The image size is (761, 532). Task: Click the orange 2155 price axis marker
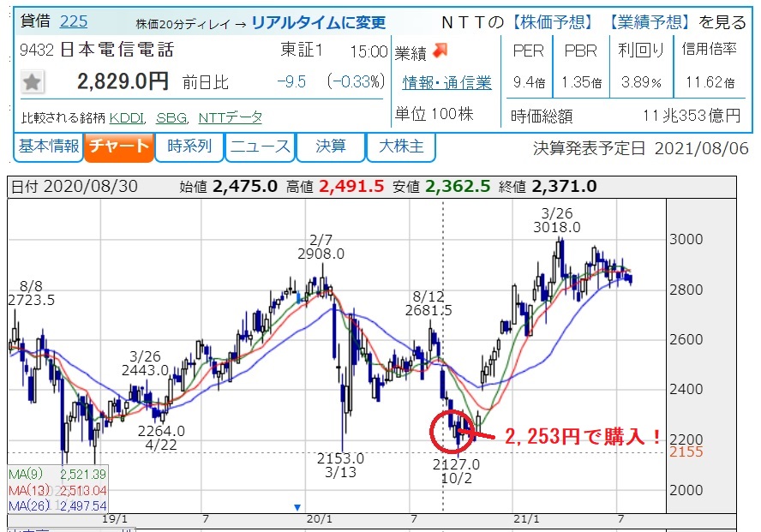click(x=686, y=452)
